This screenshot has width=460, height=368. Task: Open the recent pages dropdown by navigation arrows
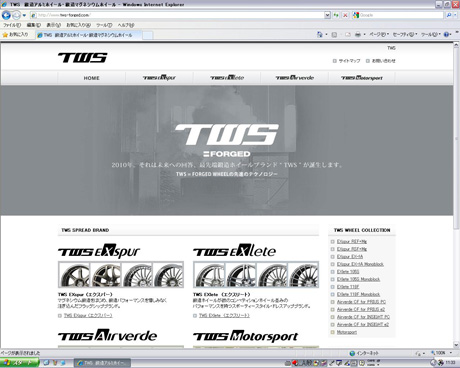tap(24, 15)
